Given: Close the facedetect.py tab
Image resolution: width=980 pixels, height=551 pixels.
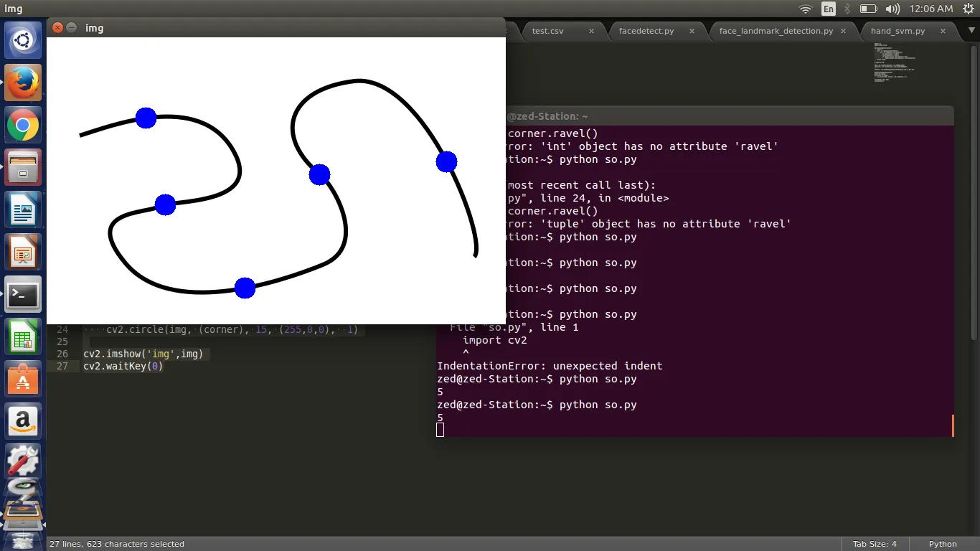Looking at the screenshot, I should coord(692,31).
